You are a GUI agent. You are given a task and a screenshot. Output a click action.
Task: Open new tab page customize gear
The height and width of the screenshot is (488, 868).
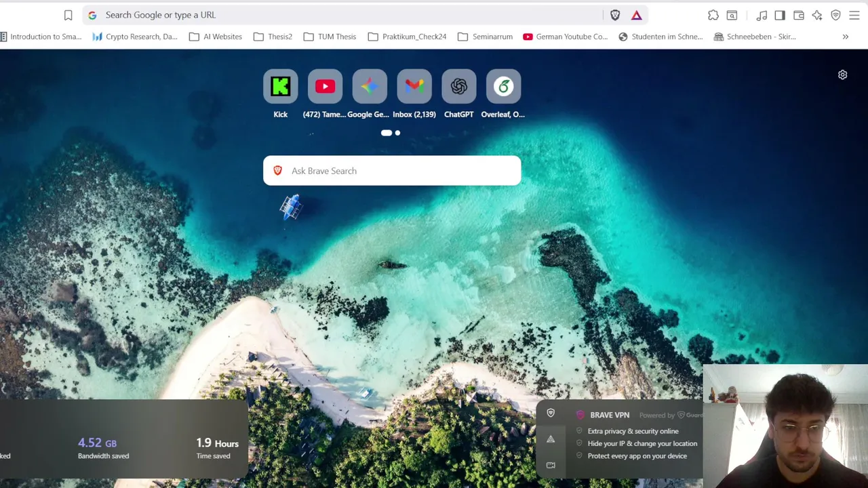(842, 75)
